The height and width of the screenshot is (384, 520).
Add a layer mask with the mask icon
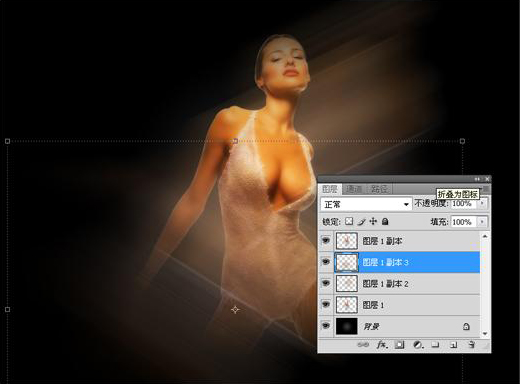399,345
